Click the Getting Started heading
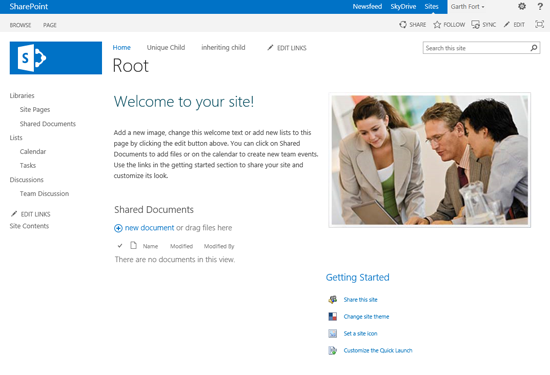Screen dimensions: 550x375 (x=357, y=277)
